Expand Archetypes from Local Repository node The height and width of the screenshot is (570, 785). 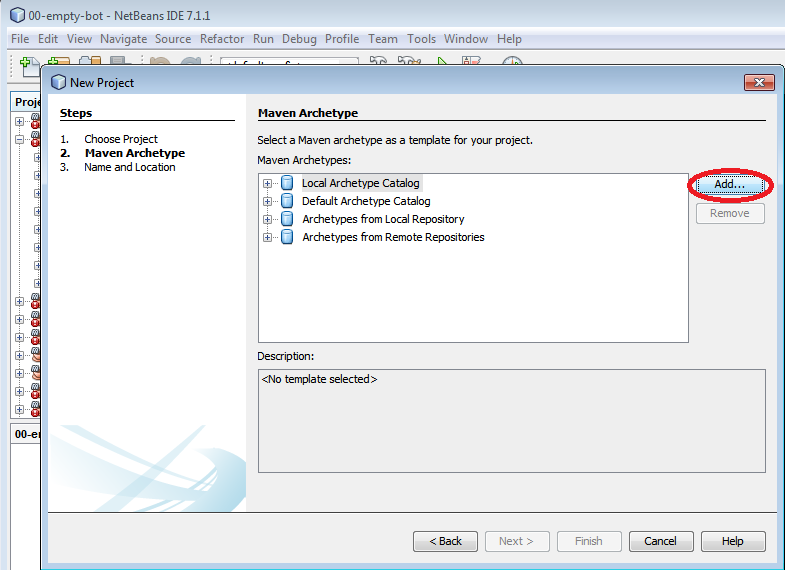point(267,220)
